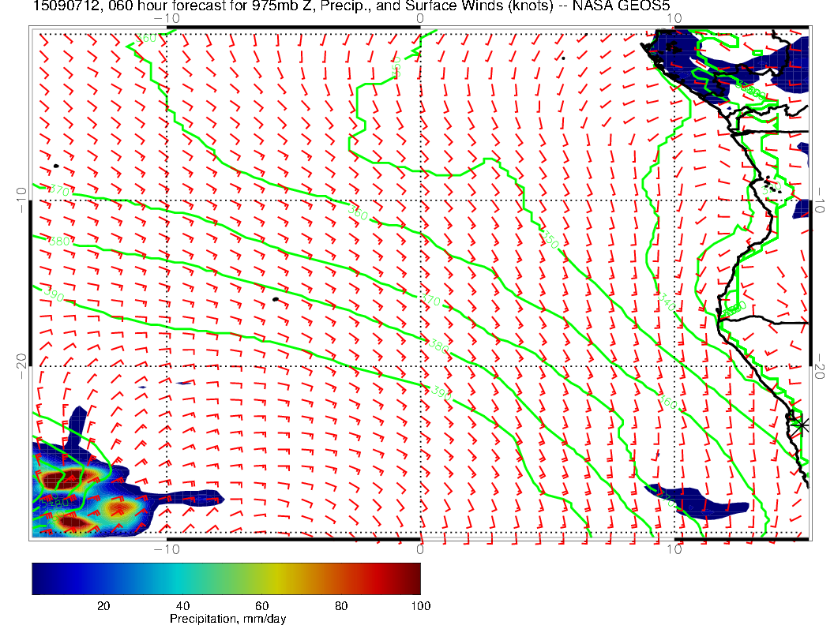834x644 pixels.
Task: Click the '100' tick label under colorbar
Action: pos(421,606)
